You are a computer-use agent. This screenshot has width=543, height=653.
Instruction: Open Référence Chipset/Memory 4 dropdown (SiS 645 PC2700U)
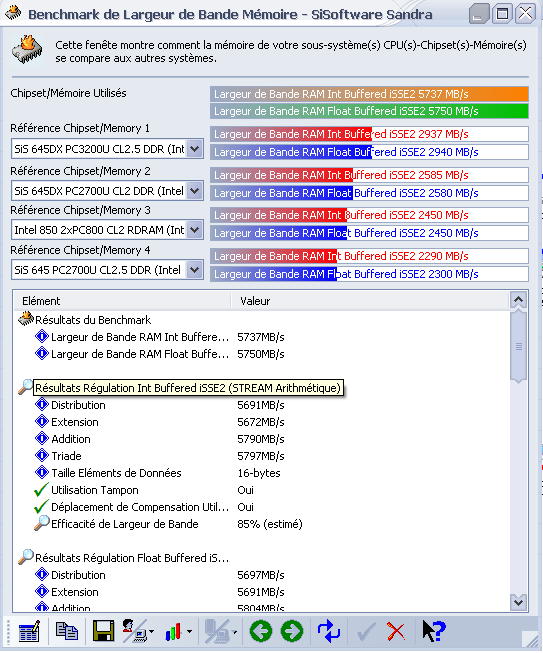[x=194, y=270]
